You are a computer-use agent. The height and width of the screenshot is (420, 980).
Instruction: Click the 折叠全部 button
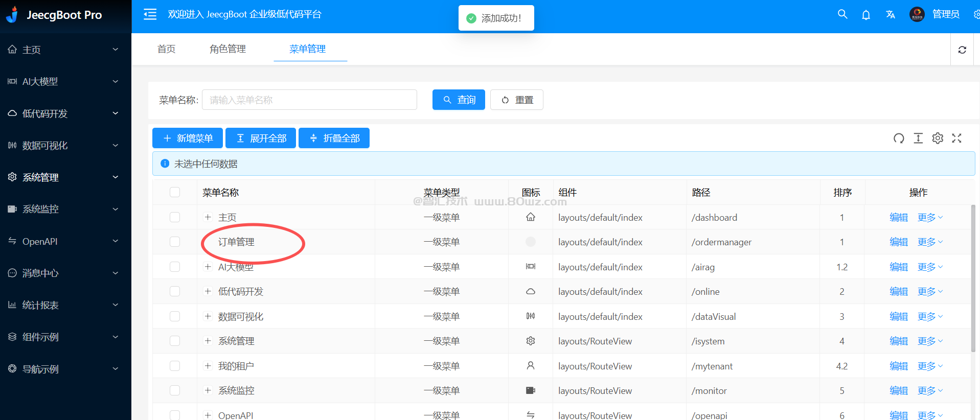[334, 138]
